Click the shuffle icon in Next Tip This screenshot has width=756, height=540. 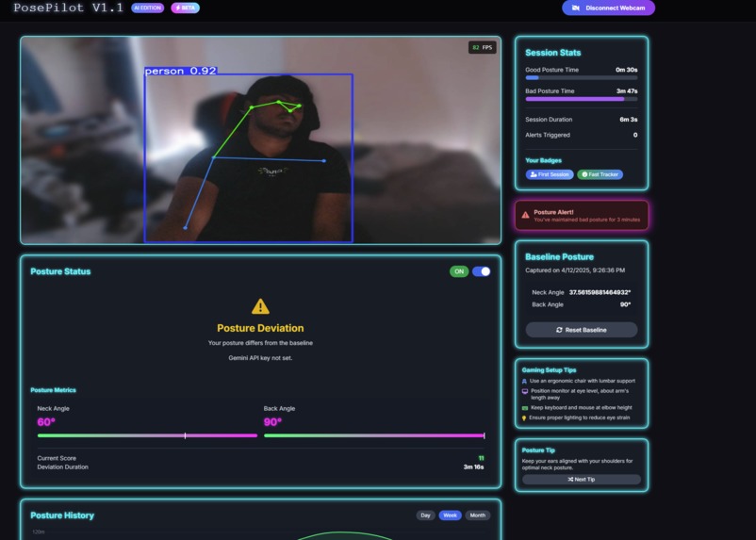[x=570, y=480]
